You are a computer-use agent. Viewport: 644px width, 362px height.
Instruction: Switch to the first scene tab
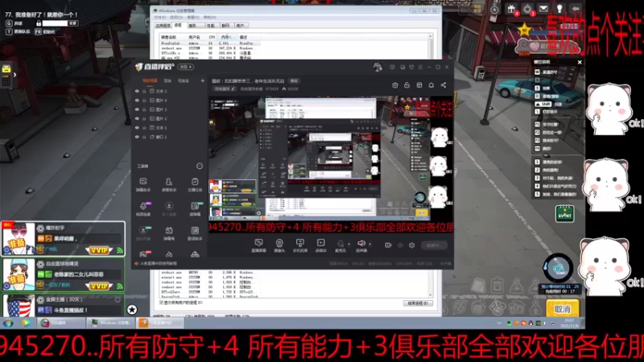coord(150,81)
